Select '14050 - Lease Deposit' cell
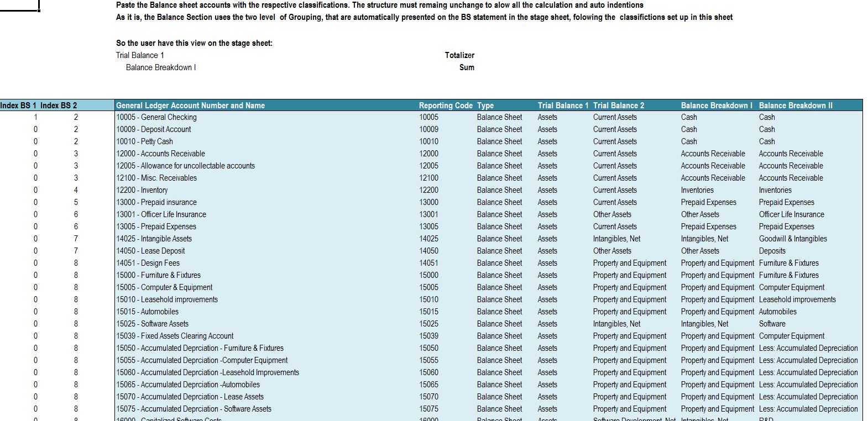The width and height of the screenshot is (868, 421). [x=150, y=251]
